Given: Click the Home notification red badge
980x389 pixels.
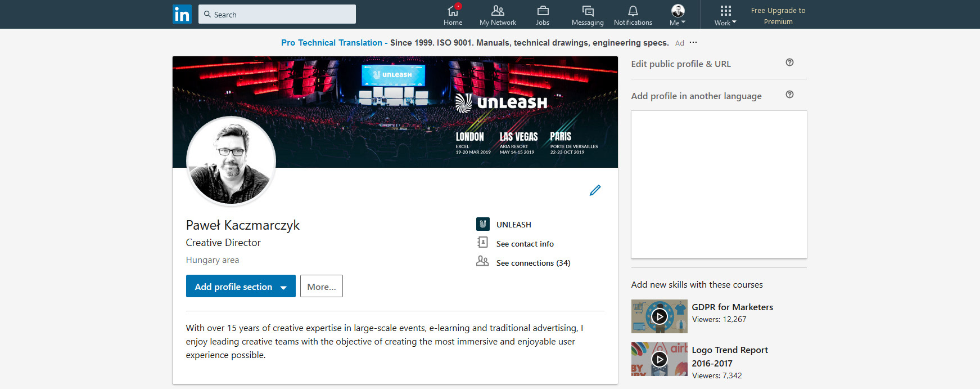Looking at the screenshot, I should [x=458, y=6].
